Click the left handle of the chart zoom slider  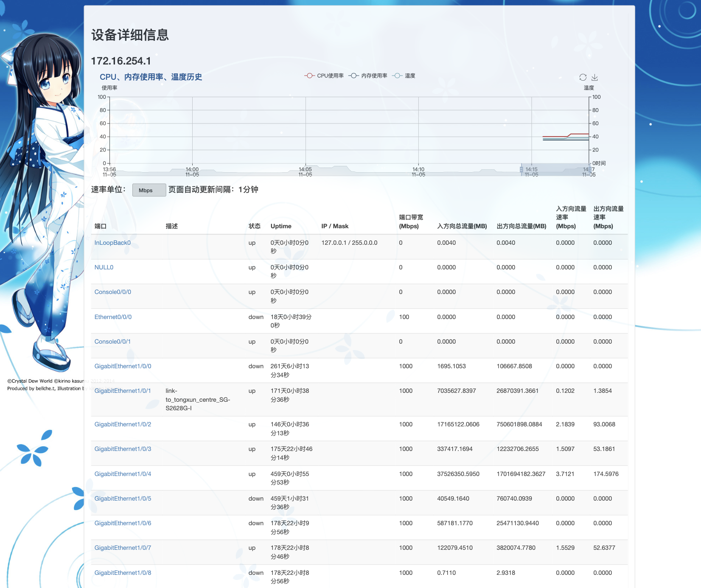pyautogui.click(x=521, y=170)
